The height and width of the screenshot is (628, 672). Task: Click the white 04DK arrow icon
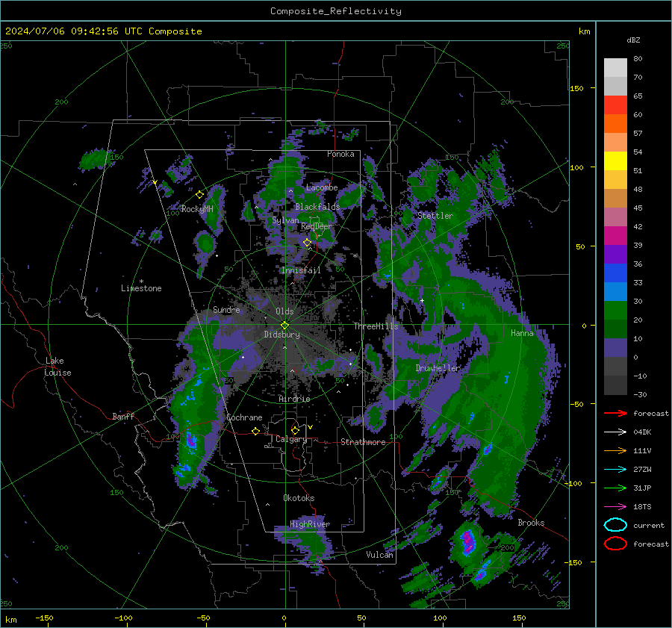pos(615,432)
